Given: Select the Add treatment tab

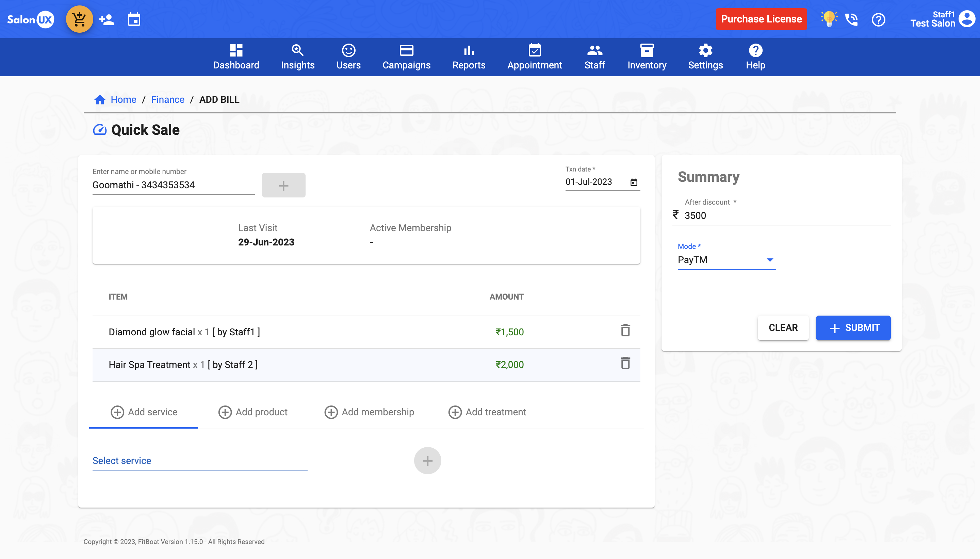Looking at the screenshot, I should pyautogui.click(x=487, y=412).
